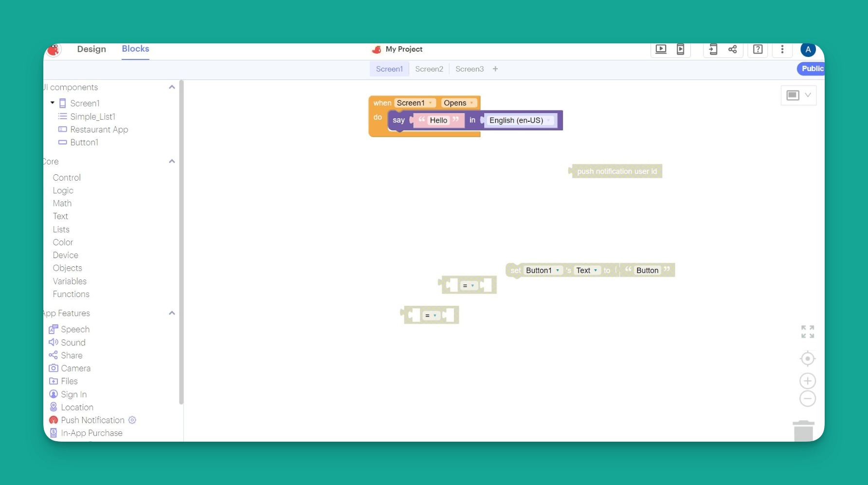Click the push notification user id block
The width and height of the screenshot is (868, 485).
616,171
